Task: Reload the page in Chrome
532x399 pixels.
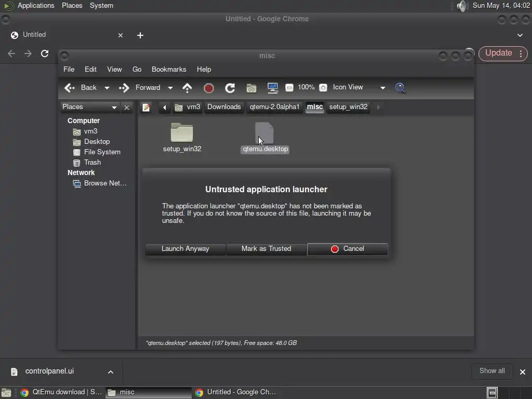Action: (45, 54)
